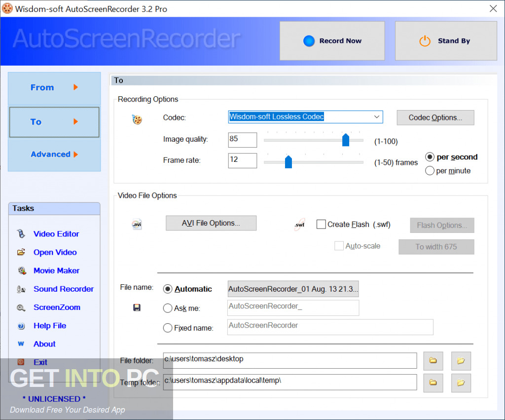Click the Open Video folder icon

click(x=21, y=252)
